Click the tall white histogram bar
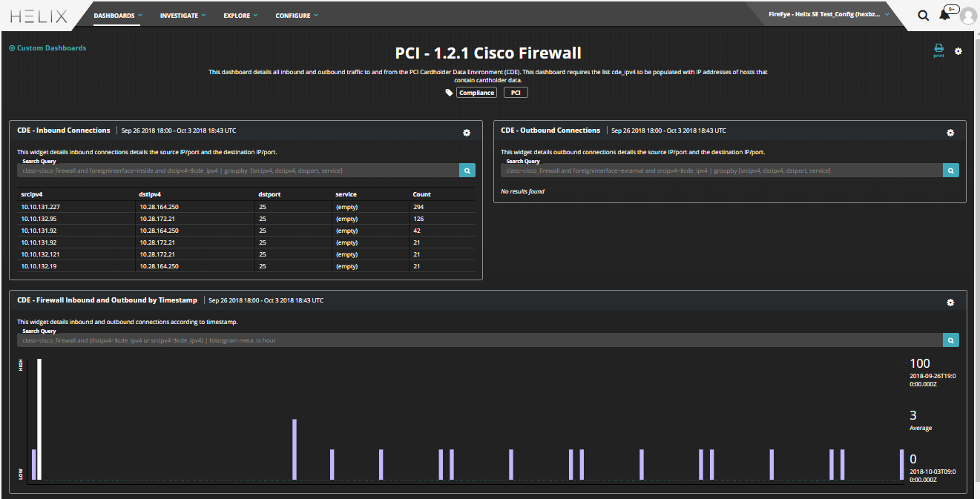The height and width of the screenshot is (499, 980). (x=39, y=420)
